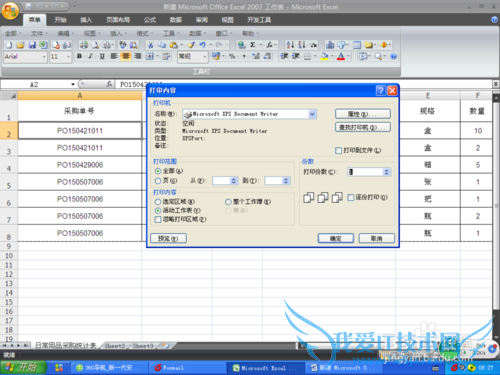Screen dimensions: 500x375
Task: Open the 全部 dropdown menu
Action: click(13, 33)
